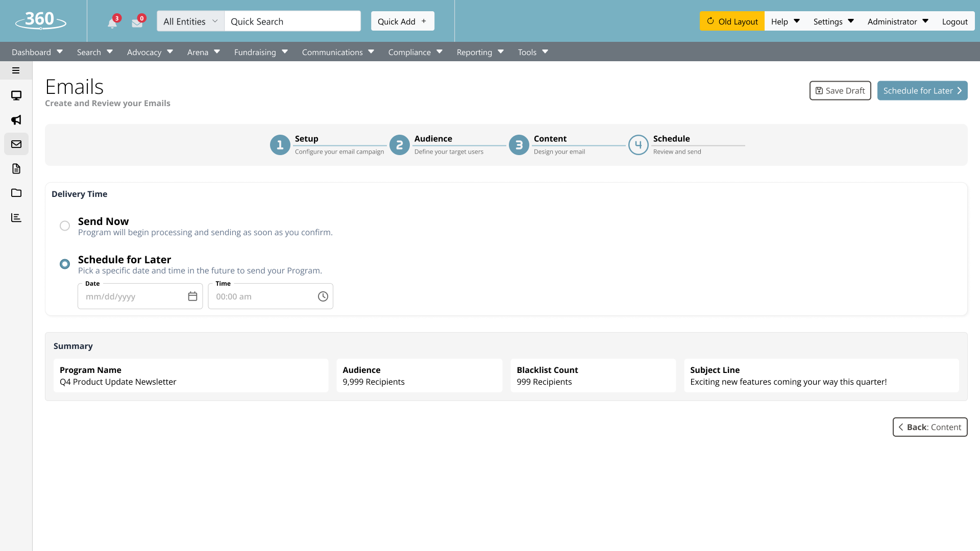Open the Arena menu
980x551 pixels.
pos(204,52)
